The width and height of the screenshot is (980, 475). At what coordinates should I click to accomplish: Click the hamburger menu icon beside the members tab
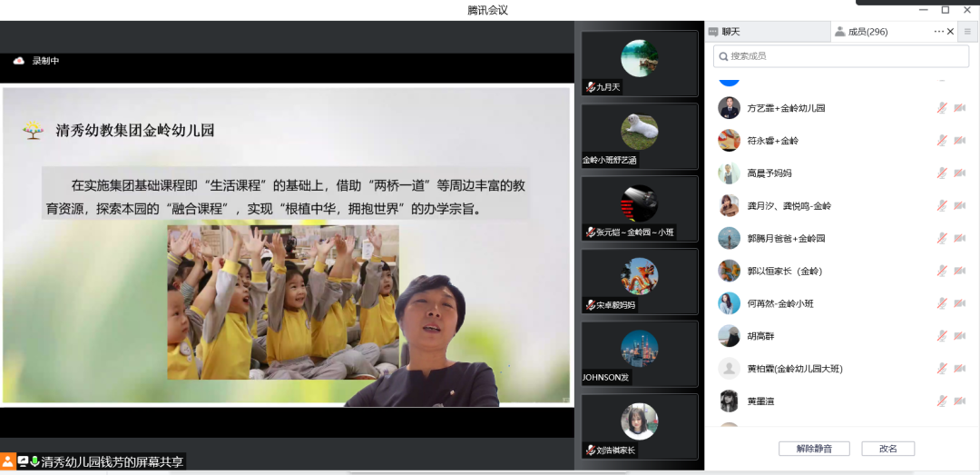click(x=967, y=32)
